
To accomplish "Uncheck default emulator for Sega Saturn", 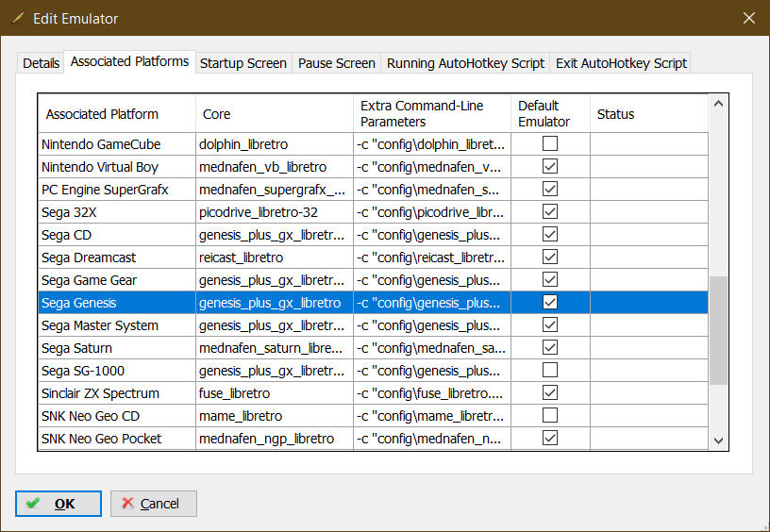I will point(550,347).
